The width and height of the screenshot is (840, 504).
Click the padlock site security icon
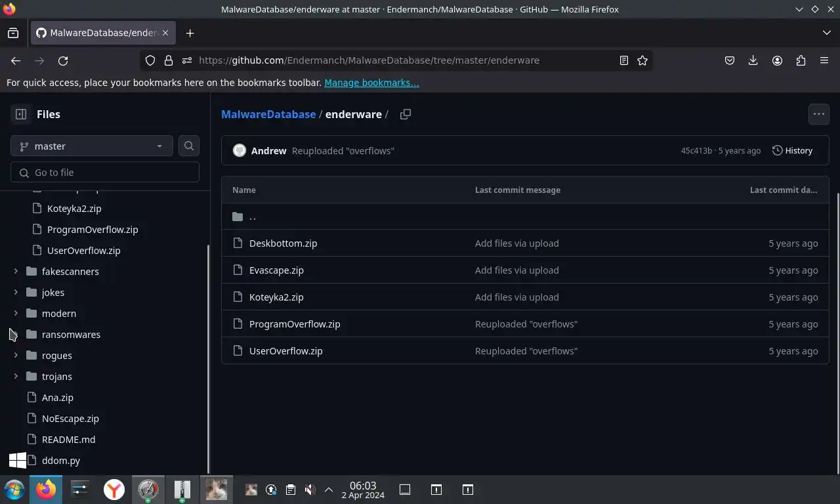(x=169, y=60)
